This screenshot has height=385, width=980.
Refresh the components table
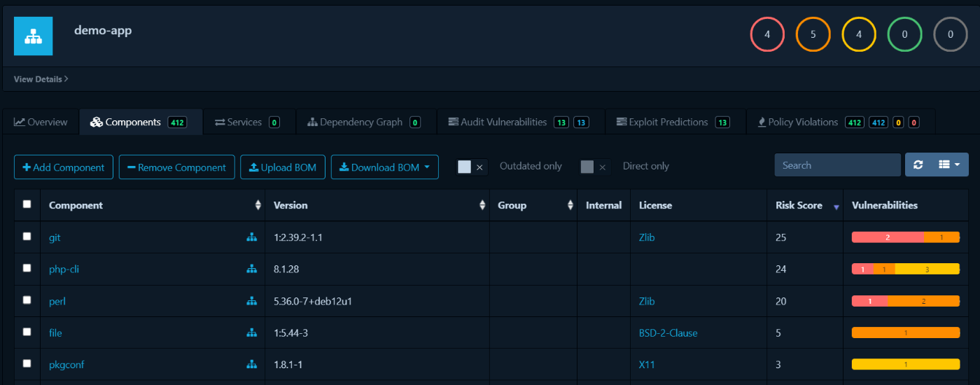pyautogui.click(x=918, y=164)
